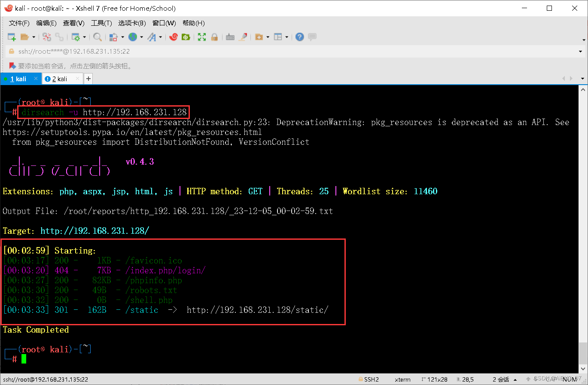Click the Open session folder icon

[25, 37]
